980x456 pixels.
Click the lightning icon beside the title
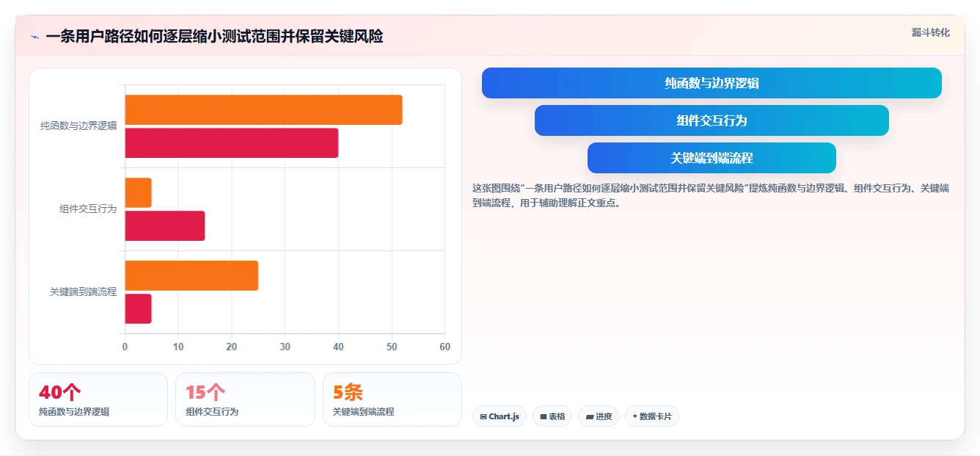[34, 37]
